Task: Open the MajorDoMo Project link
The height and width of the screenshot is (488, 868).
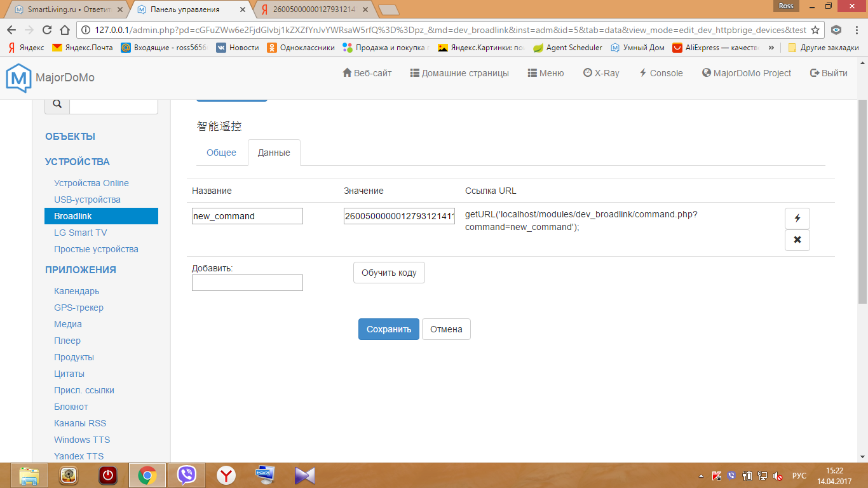Action: (747, 73)
